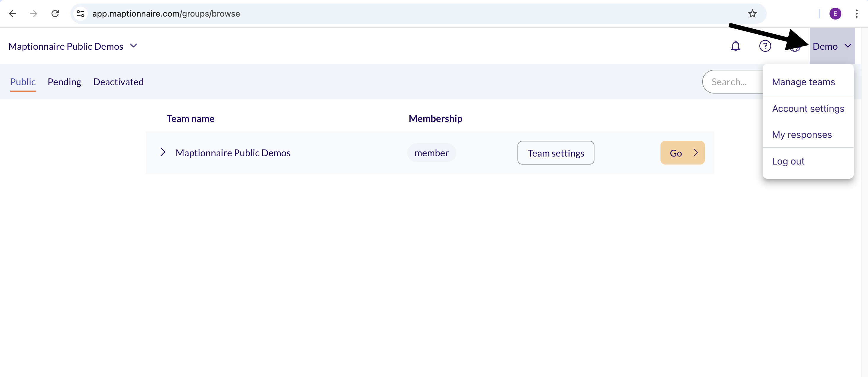Screen dimensions: 868x377
Task: Open the Maptionnaire Public Demos team switcher
Action: pos(73,46)
